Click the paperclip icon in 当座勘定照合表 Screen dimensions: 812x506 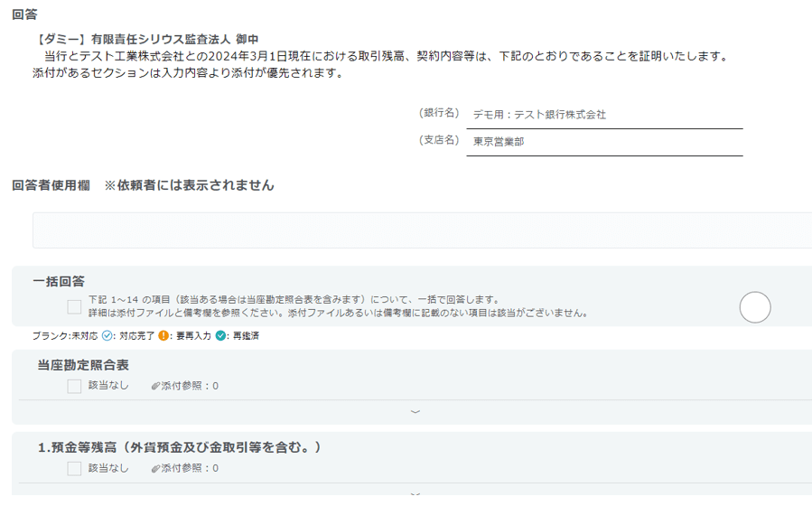[155, 386]
